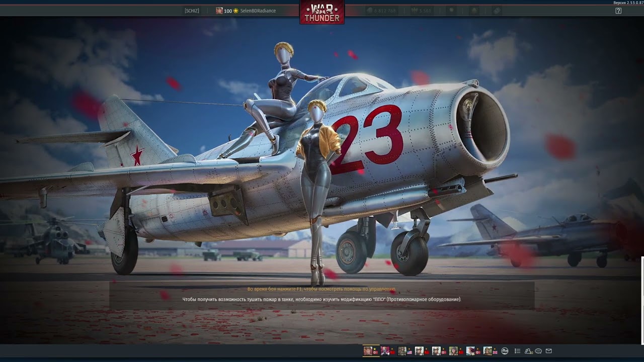Click the [SCHIZ] squadron tag
Screen dimensions: 644x362
point(192,11)
